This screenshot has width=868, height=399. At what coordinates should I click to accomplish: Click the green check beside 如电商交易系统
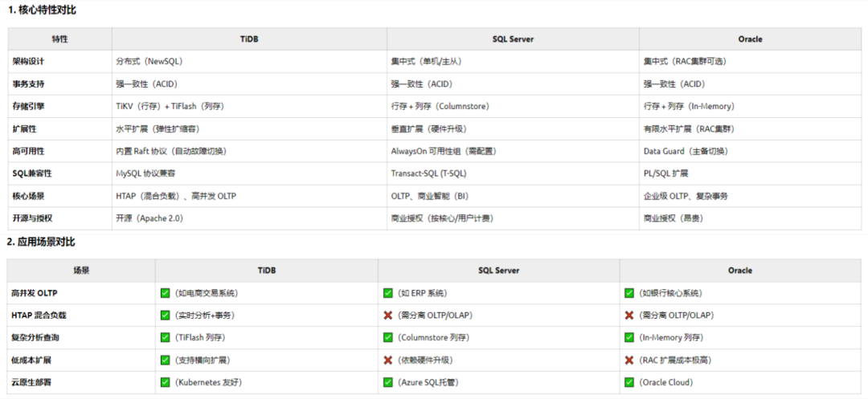click(165, 293)
